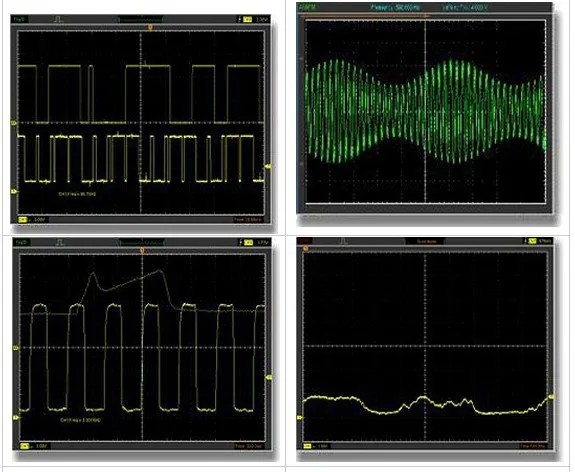Click trigger level arrow on top-left scope's right edge
575x472 pixels.
tap(268, 167)
